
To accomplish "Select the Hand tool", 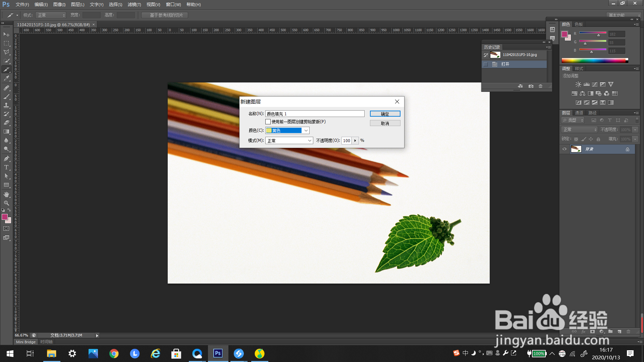I will [x=6, y=194].
